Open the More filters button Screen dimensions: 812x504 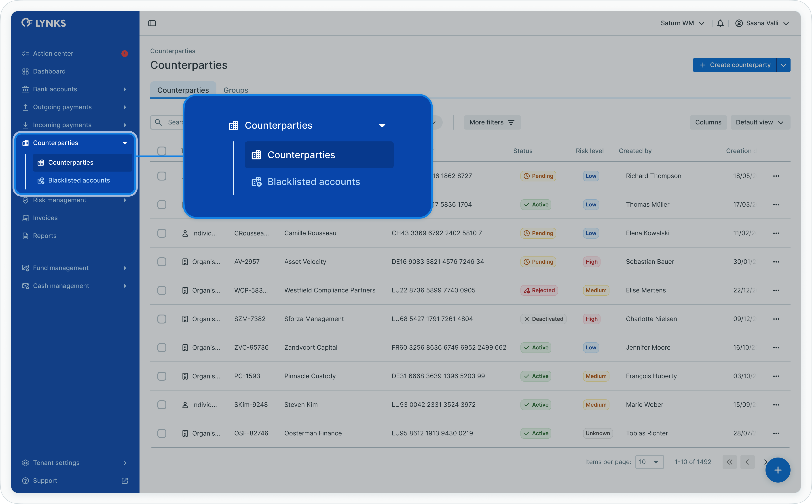click(x=492, y=122)
